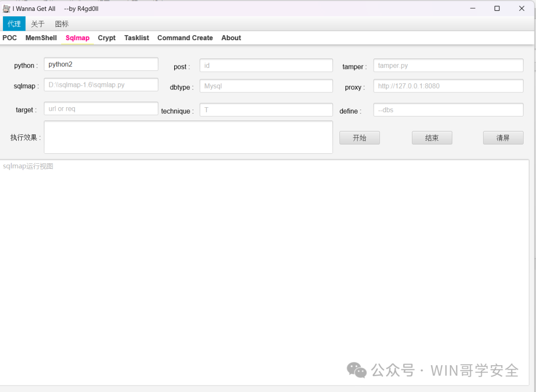Close the I Wanna Get All window
The image size is (536, 392).
pyautogui.click(x=522, y=8)
